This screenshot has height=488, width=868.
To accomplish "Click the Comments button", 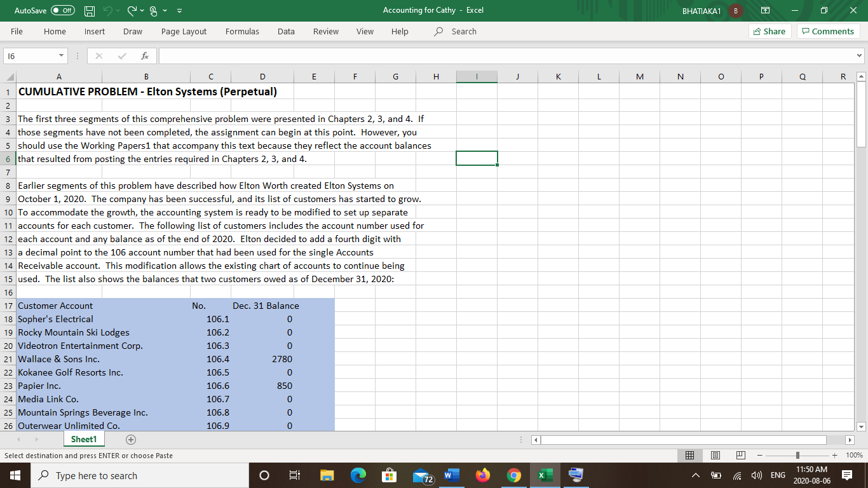I will (x=828, y=31).
